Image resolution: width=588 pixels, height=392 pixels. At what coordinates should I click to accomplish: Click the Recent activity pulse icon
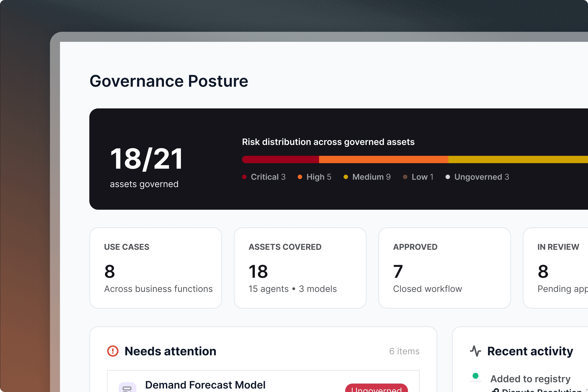476,351
